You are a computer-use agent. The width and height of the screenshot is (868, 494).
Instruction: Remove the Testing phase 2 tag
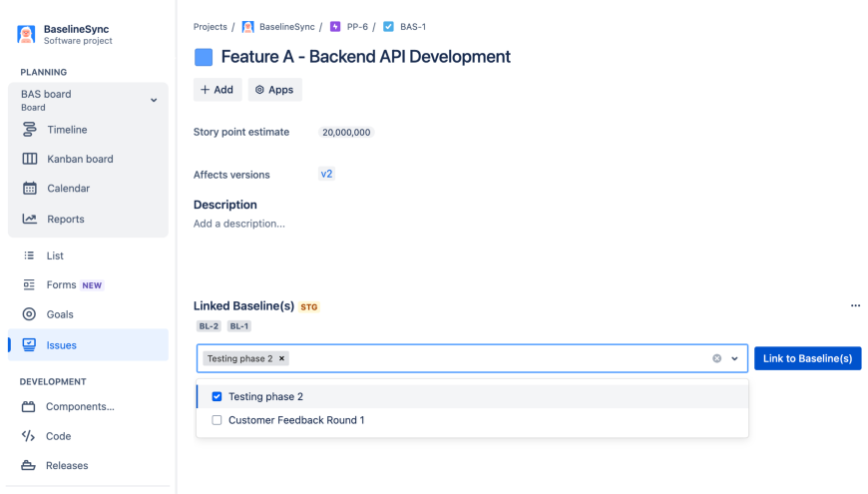(282, 359)
